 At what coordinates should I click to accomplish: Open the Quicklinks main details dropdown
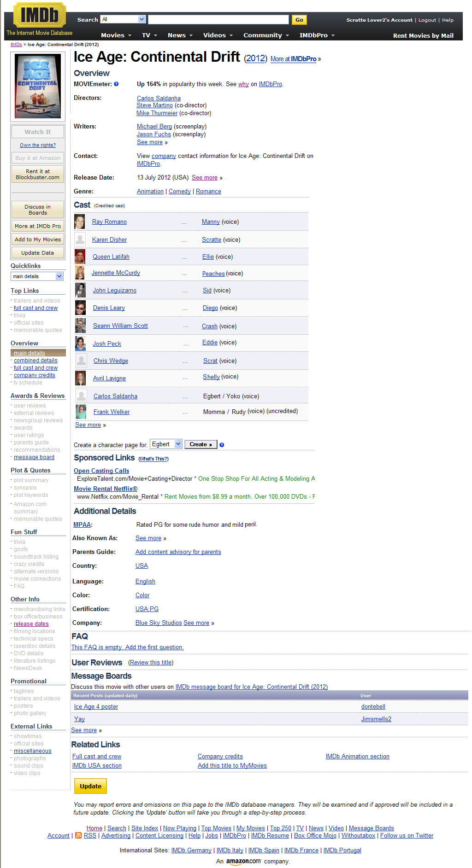coord(37,276)
